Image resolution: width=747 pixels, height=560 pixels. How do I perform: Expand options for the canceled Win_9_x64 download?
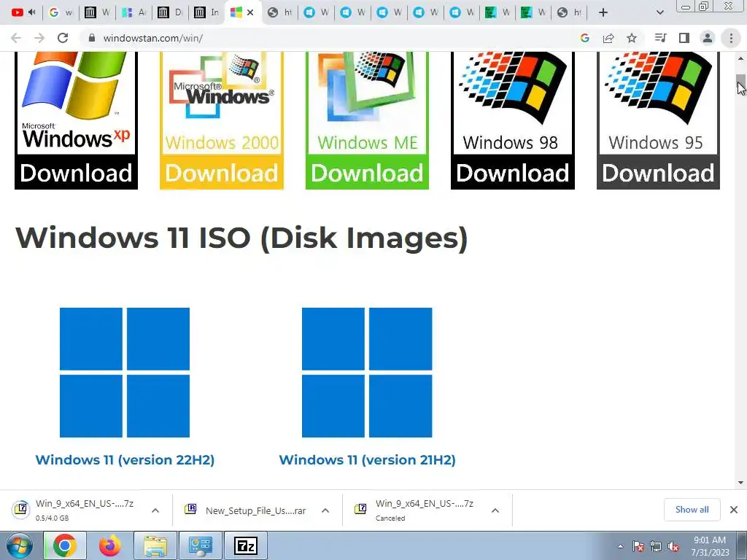(x=495, y=510)
